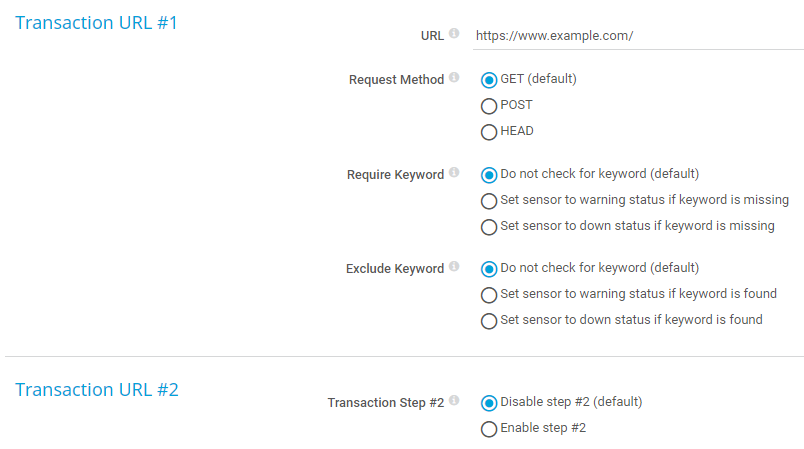Image resolution: width=804 pixels, height=449 pixels.
Task: Set down status if keyword is missing
Action: [489, 227]
